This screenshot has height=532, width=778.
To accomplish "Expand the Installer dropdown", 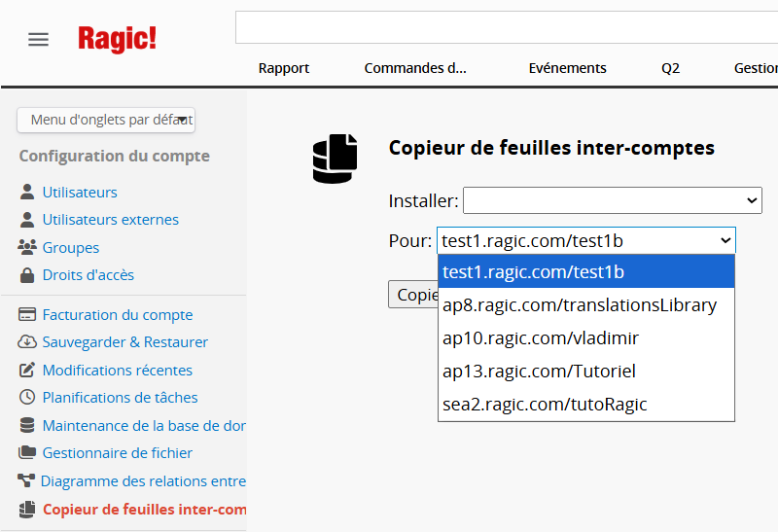I will [x=612, y=200].
